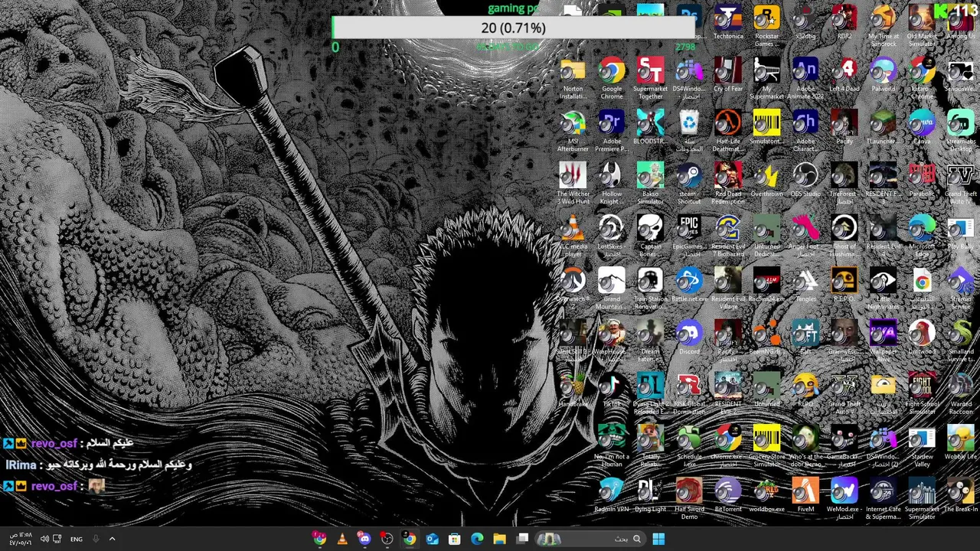Open File Explorer on taskbar
Screen dimensions: 980x551
[500, 539]
